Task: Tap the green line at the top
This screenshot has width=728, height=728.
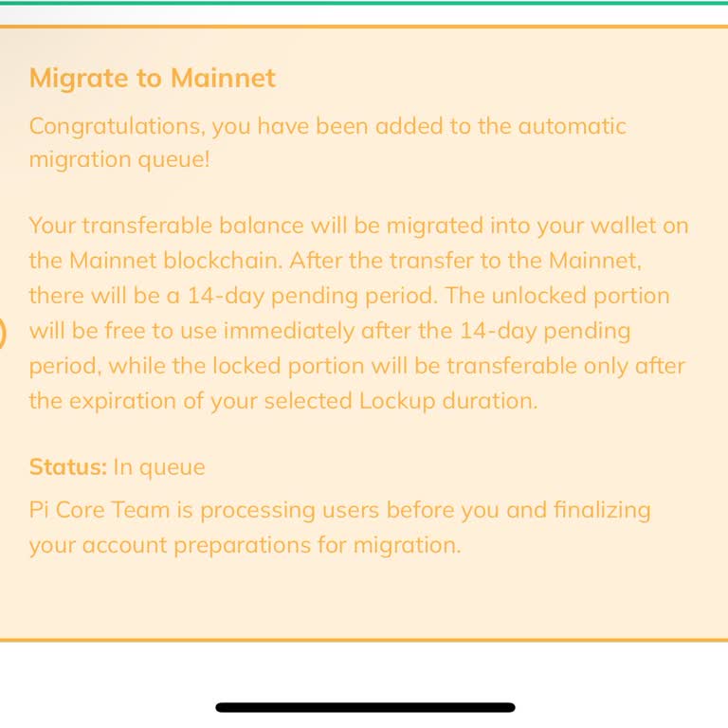Action: [x=364, y=3]
